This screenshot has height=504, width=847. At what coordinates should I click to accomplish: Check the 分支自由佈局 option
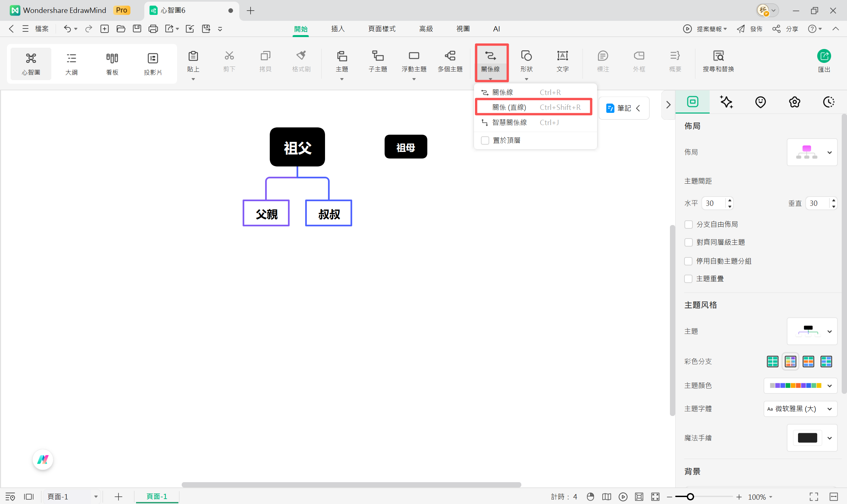tap(688, 224)
